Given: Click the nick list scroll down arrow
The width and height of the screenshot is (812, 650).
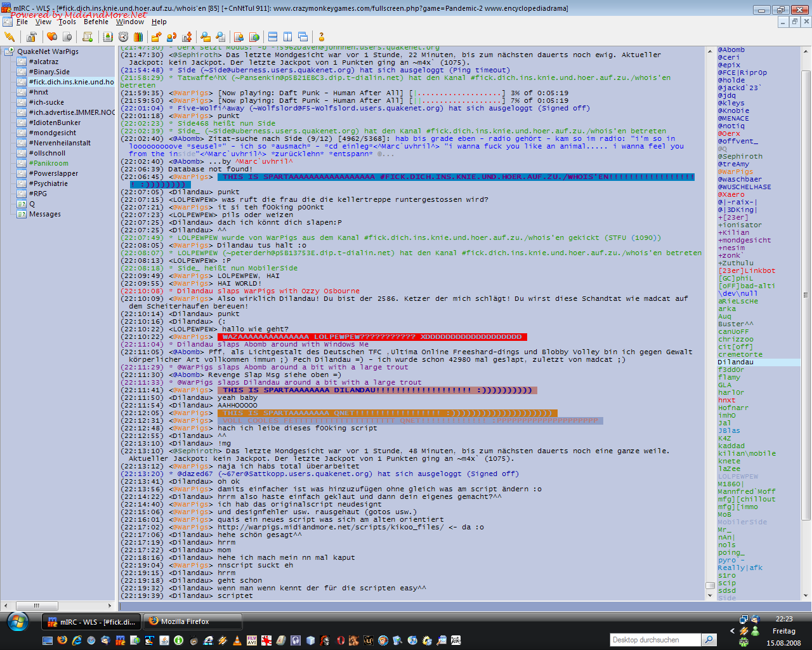Looking at the screenshot, I should click(x=806, y=595).
